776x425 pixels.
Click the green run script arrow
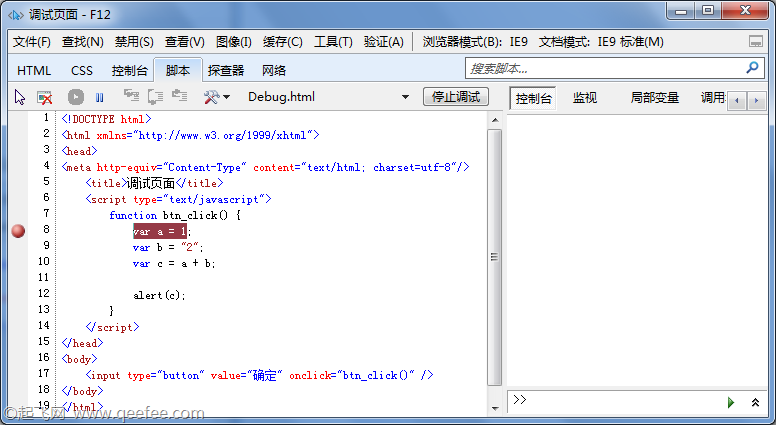[731, 402]
